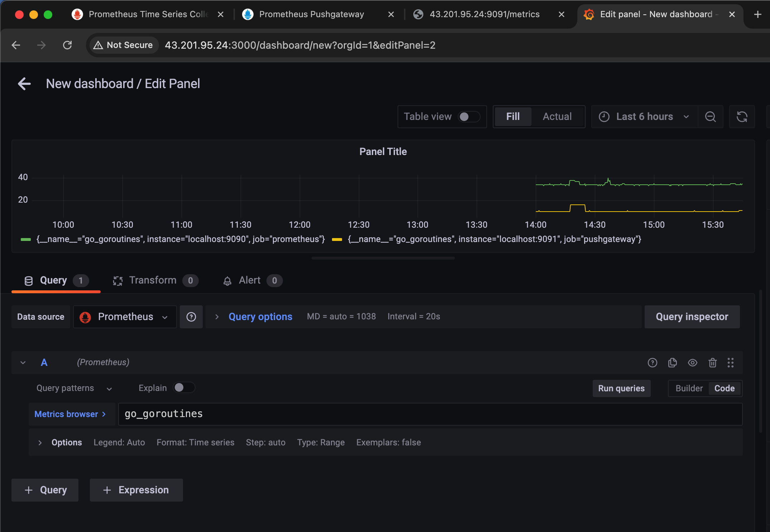The width and height of the screenshot is (770, 532).
Task: Switch to the Transform tab
Action: tap(153, 280)
